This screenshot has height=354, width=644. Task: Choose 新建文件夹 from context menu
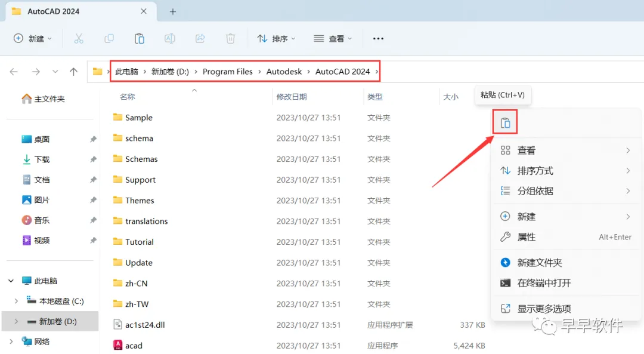point(565,263)
